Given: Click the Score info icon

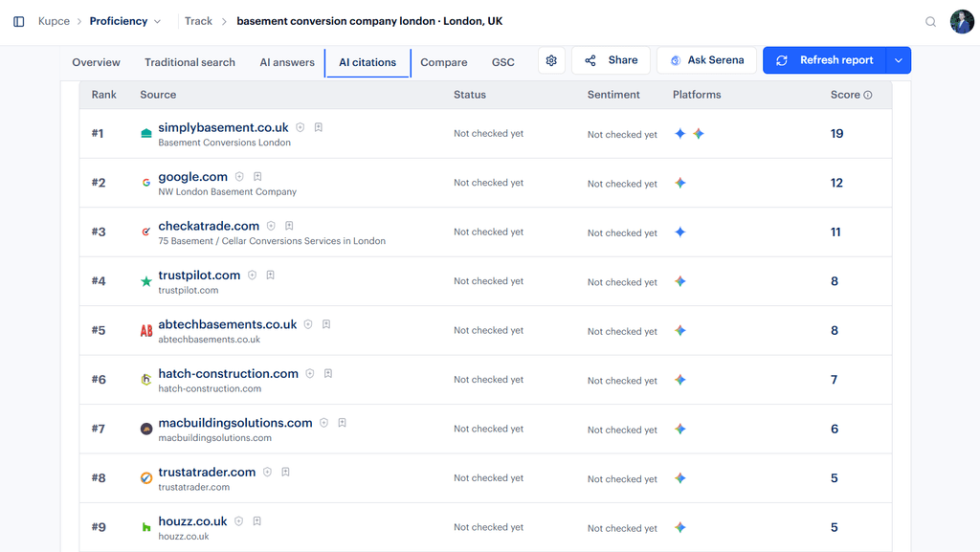Looking at the screenshot, I should tap(867, 95).
